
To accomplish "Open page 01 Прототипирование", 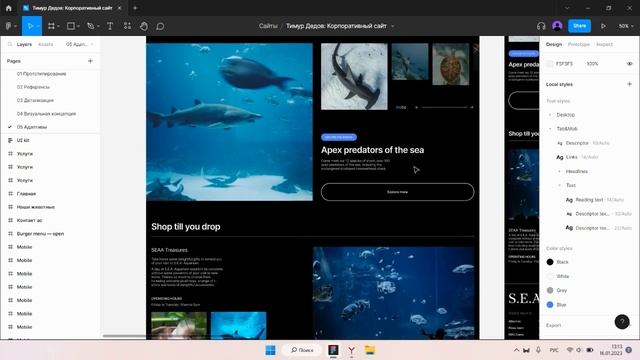I will (41, 74).
